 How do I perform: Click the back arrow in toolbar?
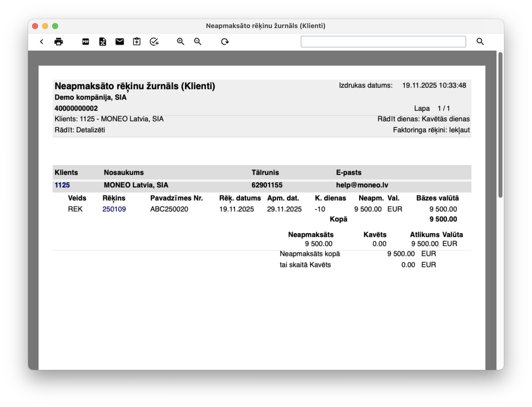coord(42,42)
